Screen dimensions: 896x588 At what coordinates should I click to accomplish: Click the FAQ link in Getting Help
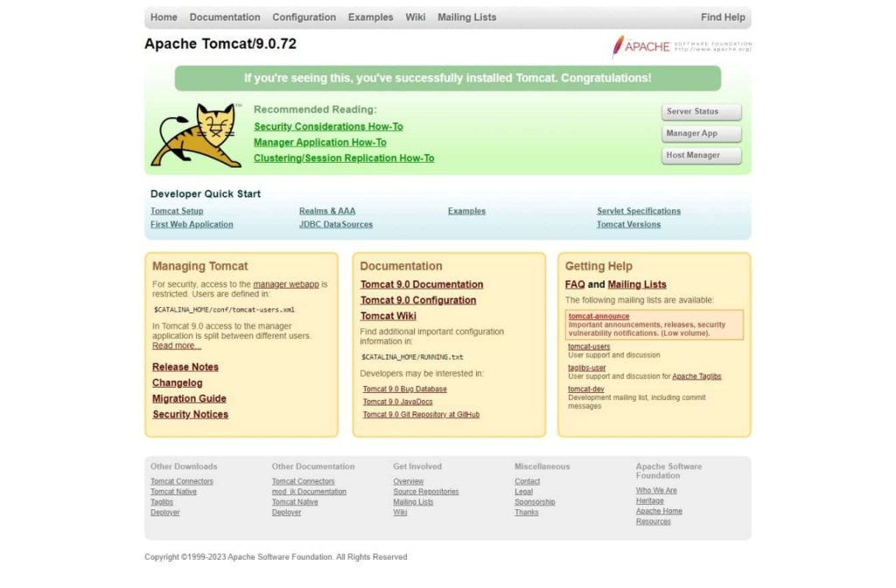tap(575, 284)
